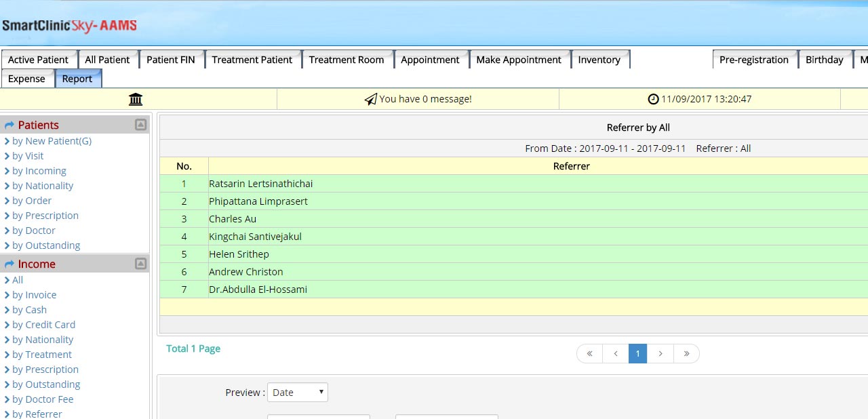
Task: Collapse the Patients panel
Action: coord(140,125)
